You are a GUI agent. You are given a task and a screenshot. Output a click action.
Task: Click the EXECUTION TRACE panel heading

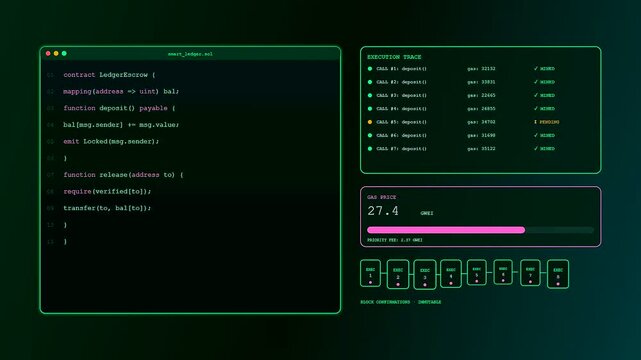click(394, 57)
